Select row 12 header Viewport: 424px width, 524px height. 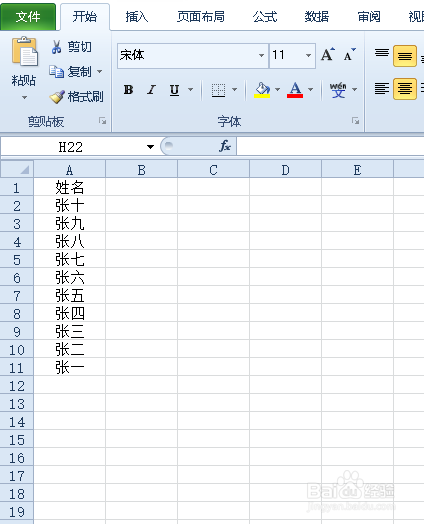click(x=17, y=386)
